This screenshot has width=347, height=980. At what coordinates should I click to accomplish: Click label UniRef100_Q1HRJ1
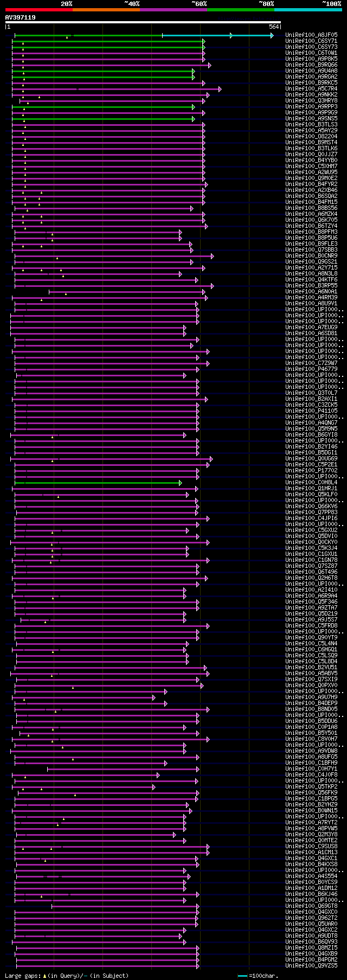(x=311, y=489)
